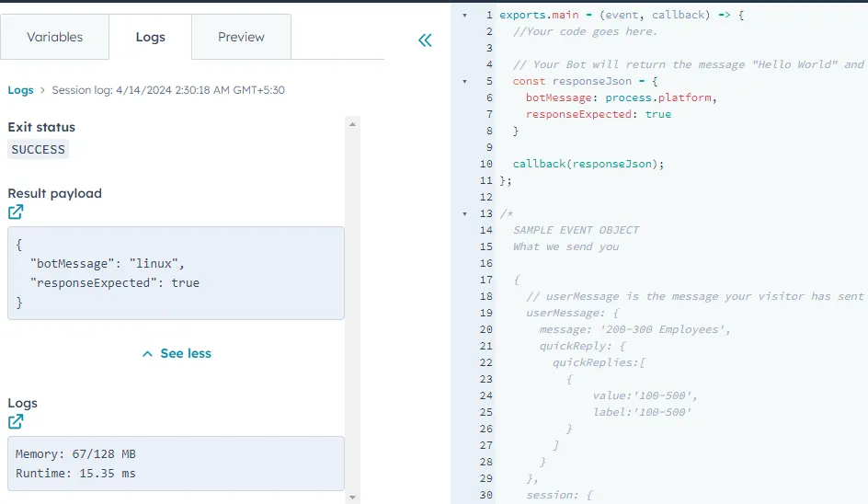
Task: Click the scroll down arrow in the logs panel
Action: (x=352, y=497)
